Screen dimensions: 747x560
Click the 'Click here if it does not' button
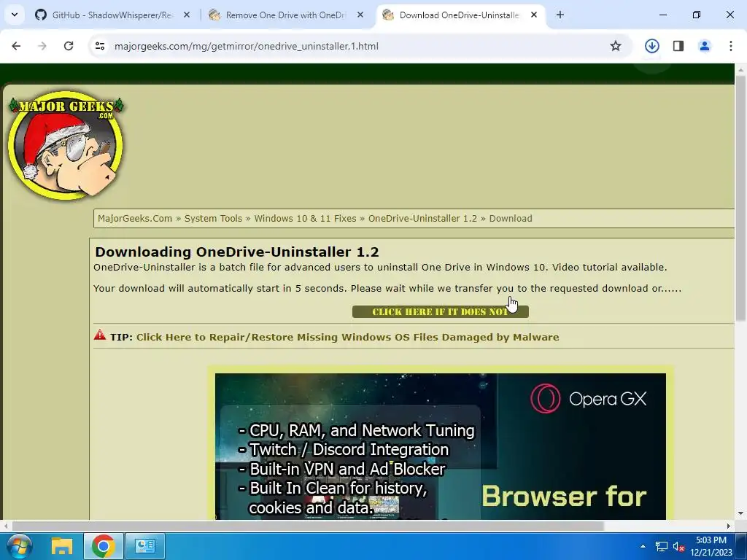[440, 312]
